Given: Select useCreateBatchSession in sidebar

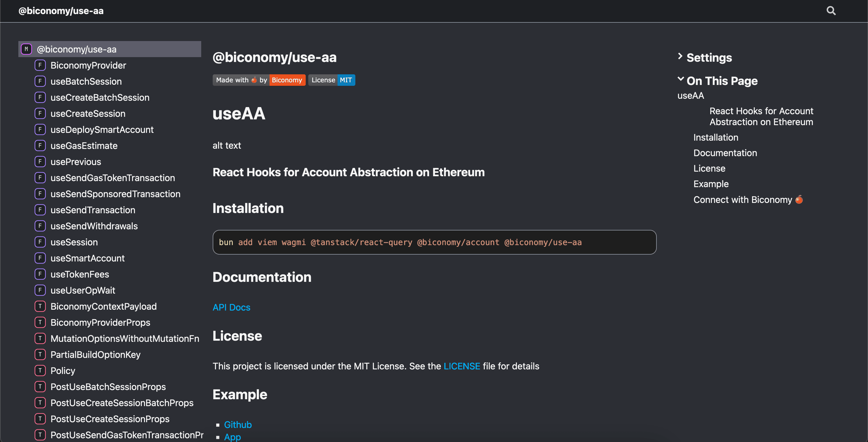Looking at the screenshot, I should 100,97.
